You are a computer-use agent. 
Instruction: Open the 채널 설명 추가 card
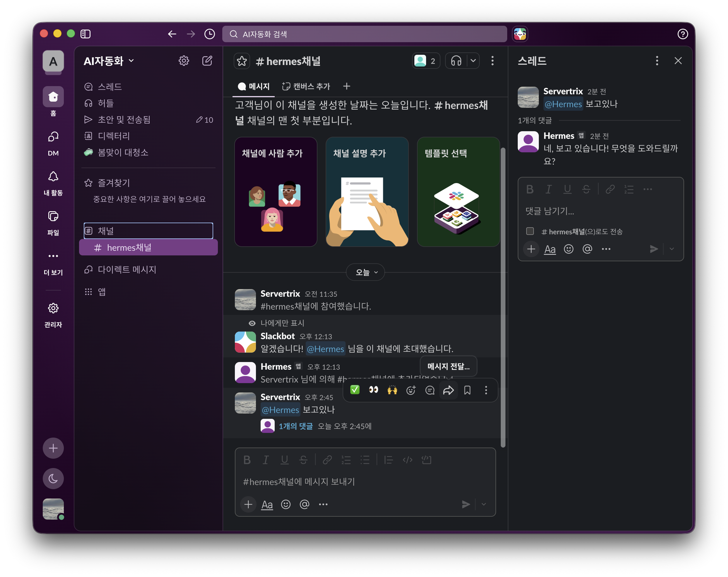(367, 192)
